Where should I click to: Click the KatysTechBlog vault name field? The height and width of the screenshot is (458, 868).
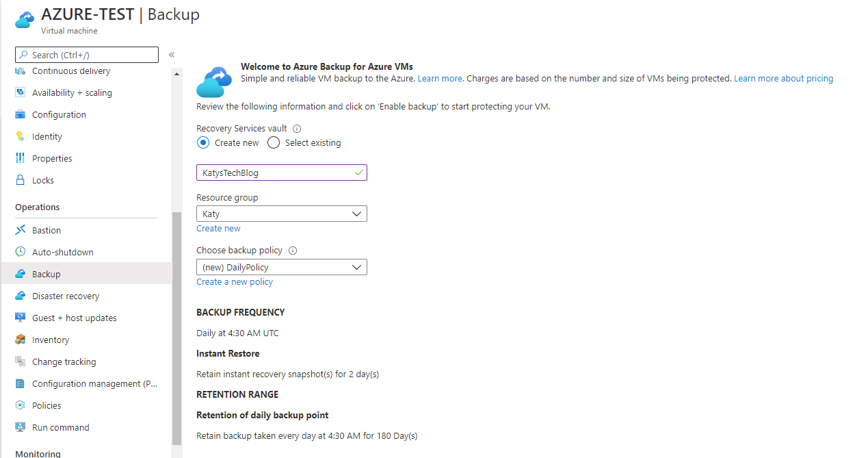[281, 173]
